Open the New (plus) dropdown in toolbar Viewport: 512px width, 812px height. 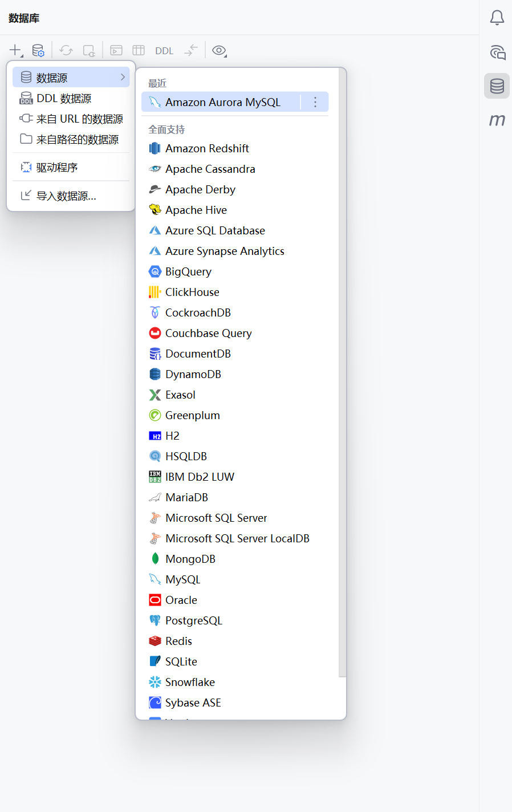tap(16, 50)
